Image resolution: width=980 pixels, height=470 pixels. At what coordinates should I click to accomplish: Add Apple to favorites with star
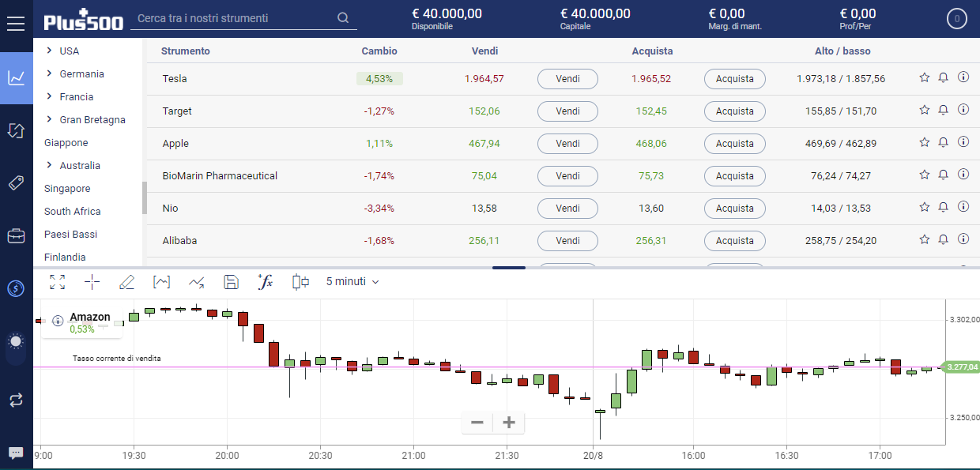[925, 142]
